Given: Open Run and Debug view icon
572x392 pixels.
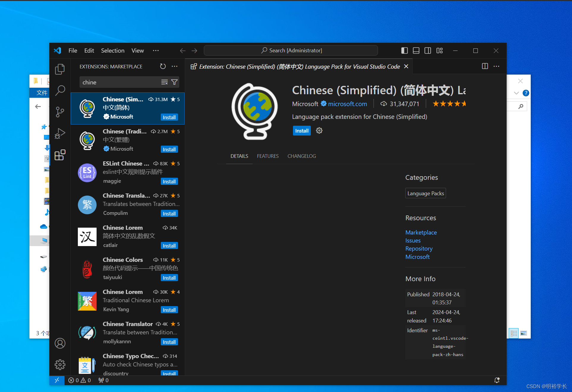Looking at the screenshot, I should (60, 133).
